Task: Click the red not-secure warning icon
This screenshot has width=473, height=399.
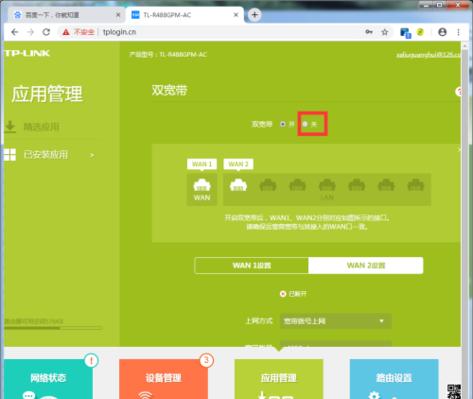Action: [x=66, y=32]
